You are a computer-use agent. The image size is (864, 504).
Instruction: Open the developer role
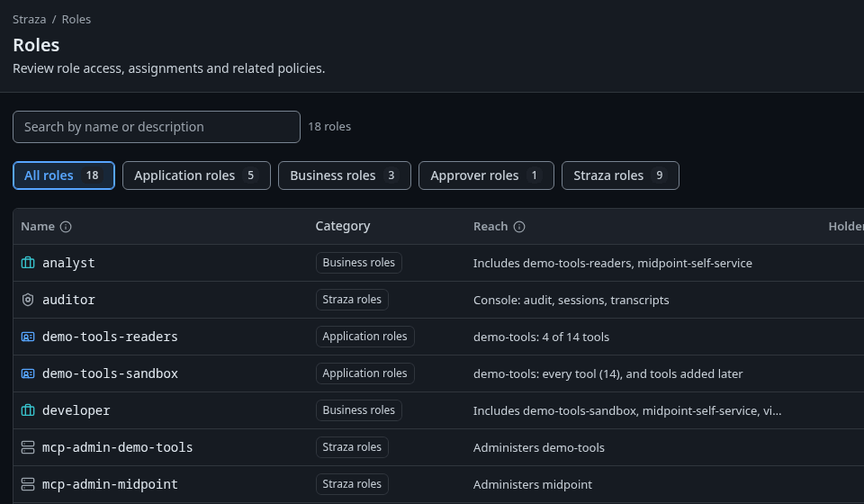click(x=76, y=410)
